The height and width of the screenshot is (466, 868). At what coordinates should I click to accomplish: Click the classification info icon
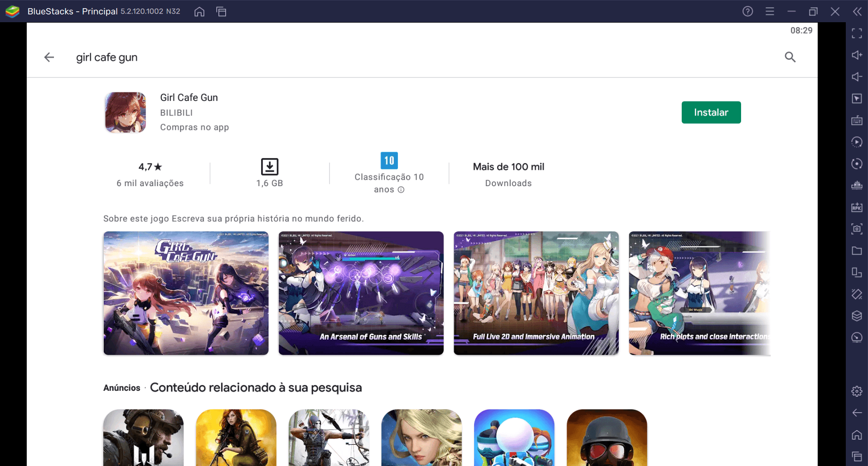(401, 190)
